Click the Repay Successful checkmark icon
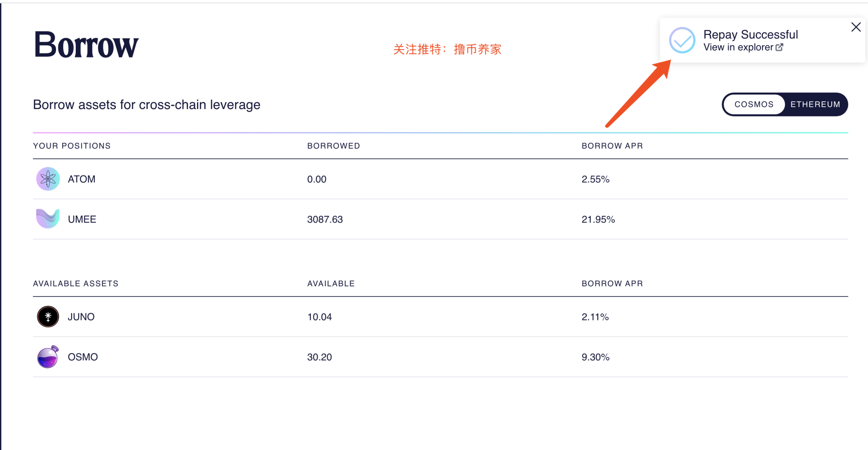 point(682,40)
